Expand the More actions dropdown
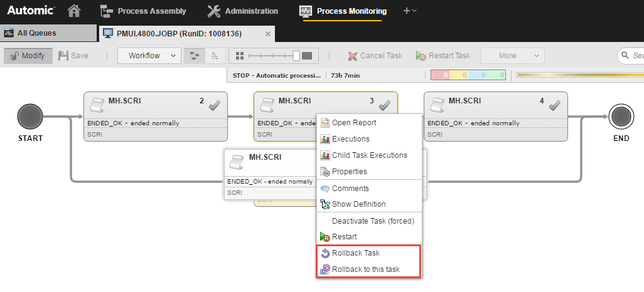Screen dimensions: 644x292 click(x=512, y=56)
